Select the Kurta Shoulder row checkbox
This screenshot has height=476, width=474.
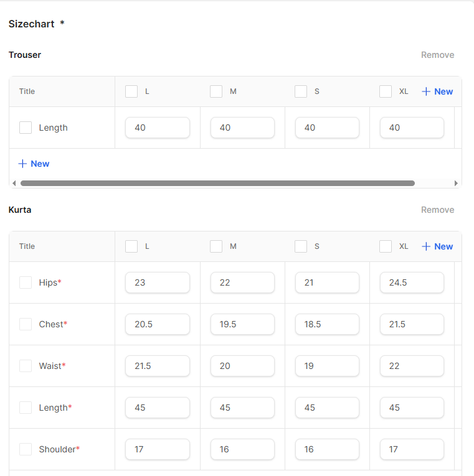(x=26, y=449)
